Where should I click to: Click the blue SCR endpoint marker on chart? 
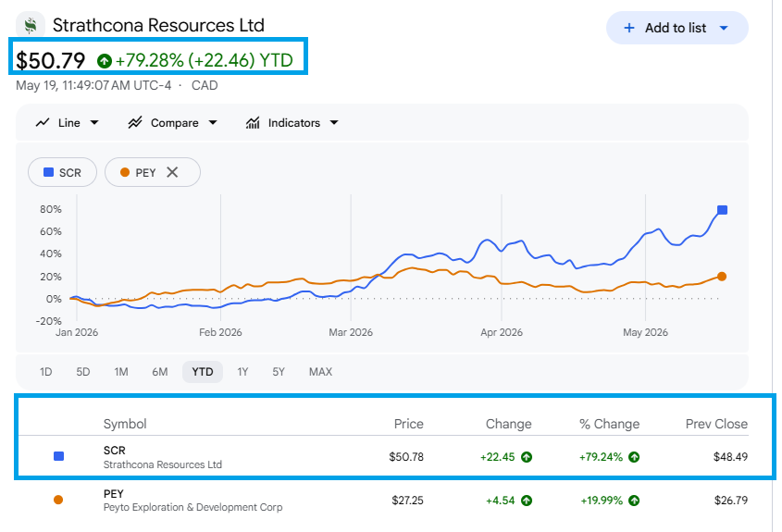(x=722, y=210)
